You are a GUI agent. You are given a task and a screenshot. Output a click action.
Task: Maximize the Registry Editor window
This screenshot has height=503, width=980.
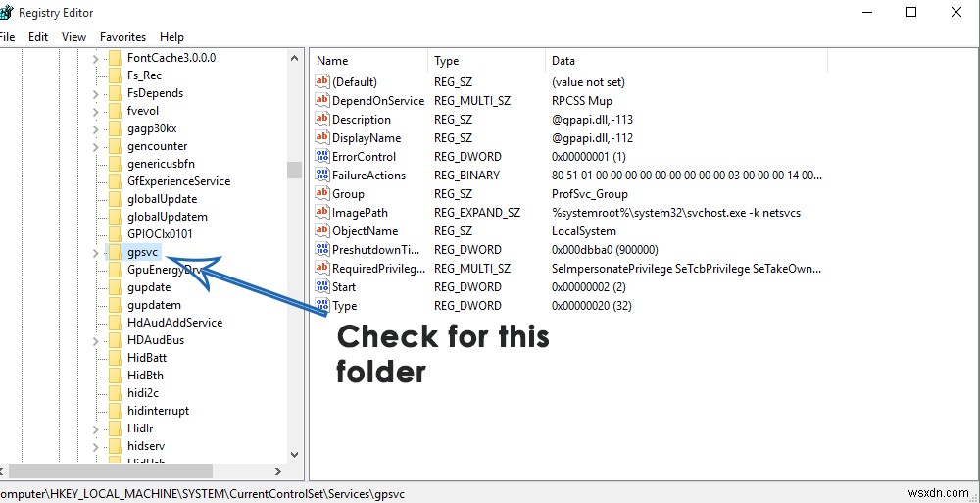coord(911,12)
